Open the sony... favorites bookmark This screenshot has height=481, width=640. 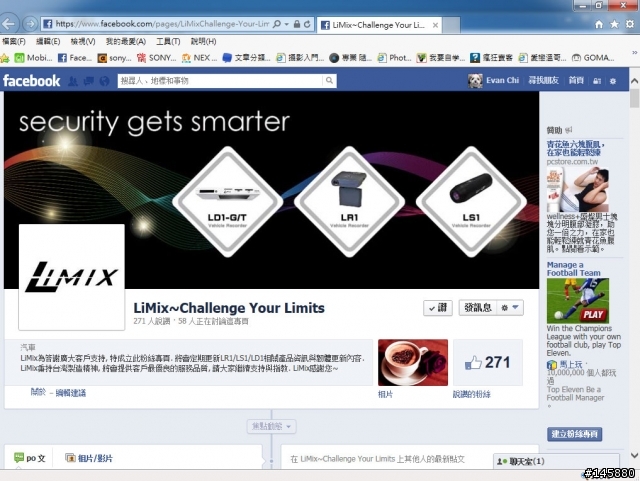pyautogui.click(x=114, y=58)
